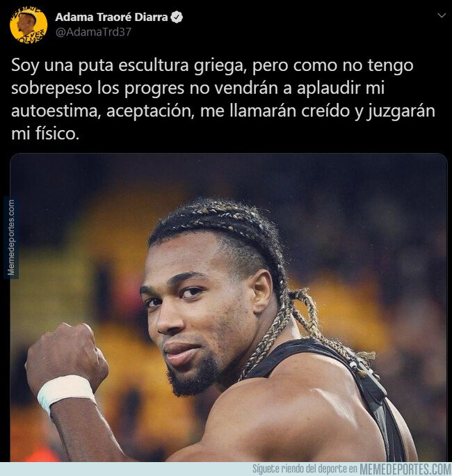452x476 pixels.
Task: Click the verified badge checkmark
Action: click(x=177, y=17)
